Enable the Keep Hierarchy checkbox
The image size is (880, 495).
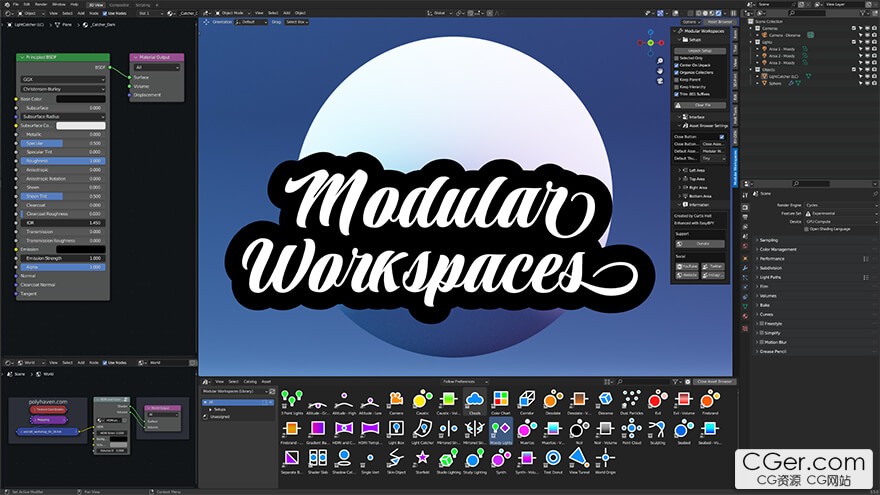tap(676, 87)
